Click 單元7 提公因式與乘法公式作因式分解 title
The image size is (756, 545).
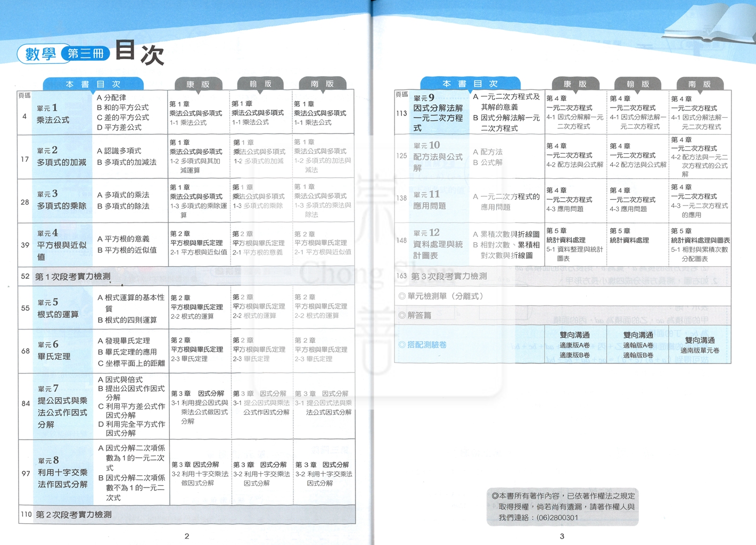(62, 406)
